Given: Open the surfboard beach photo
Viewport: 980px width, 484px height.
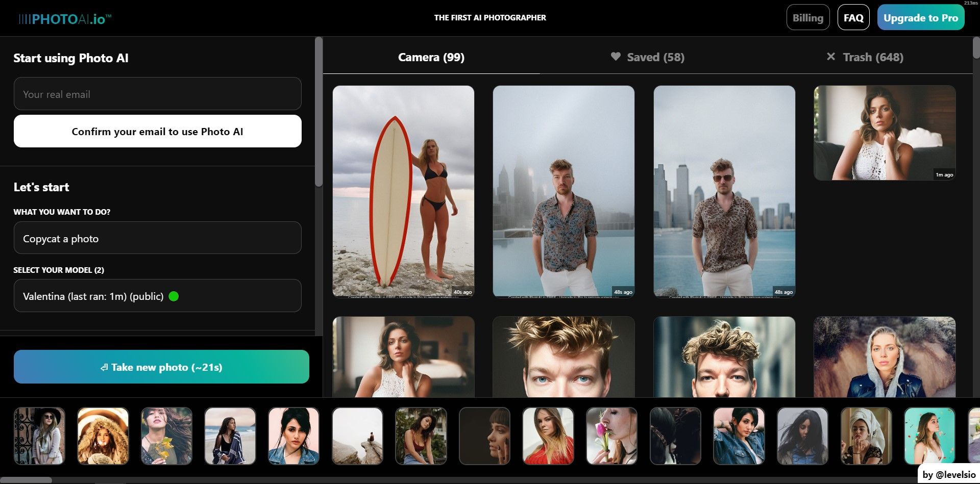Looking at the screenshot, I should [403, 191].
